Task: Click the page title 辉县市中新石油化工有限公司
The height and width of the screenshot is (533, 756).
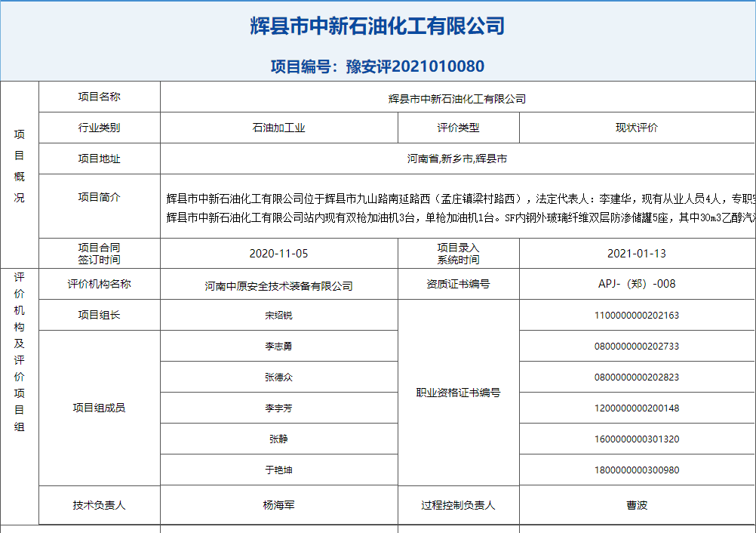Action: (377, 26)
